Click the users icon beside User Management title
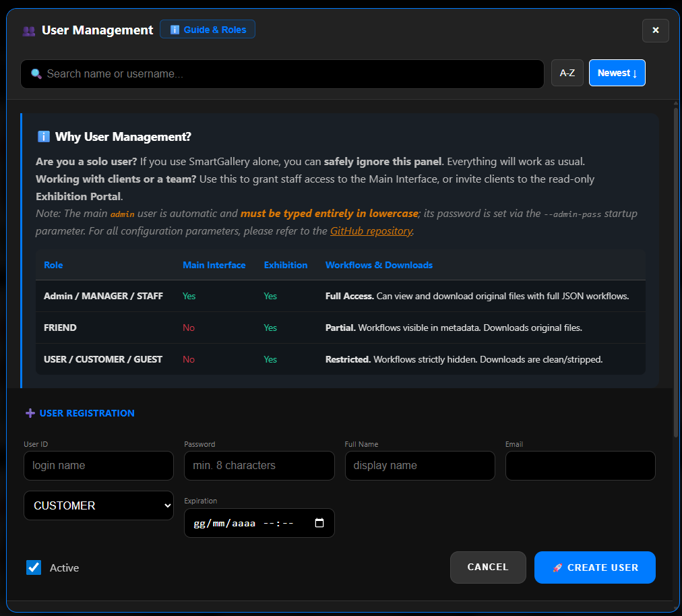Image resolution: width=682 pixels, height=616 pixels. pyautogui.click(x=28, y=30)
